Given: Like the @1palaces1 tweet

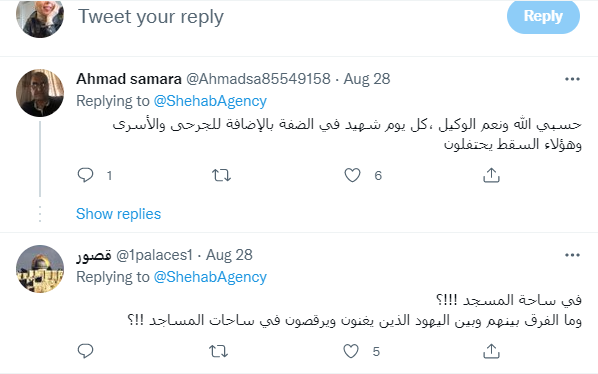Looking at the screenshot, I should pos(351,351).
